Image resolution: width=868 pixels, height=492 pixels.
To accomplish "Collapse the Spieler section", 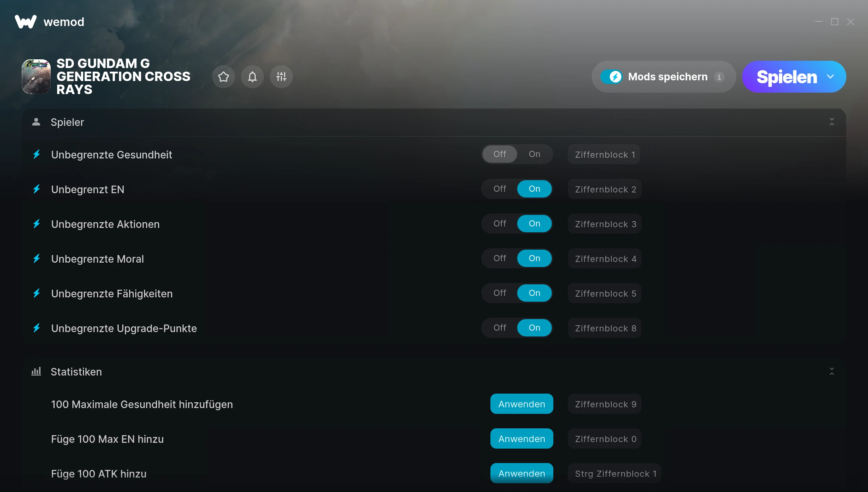I will coord(831,122).
